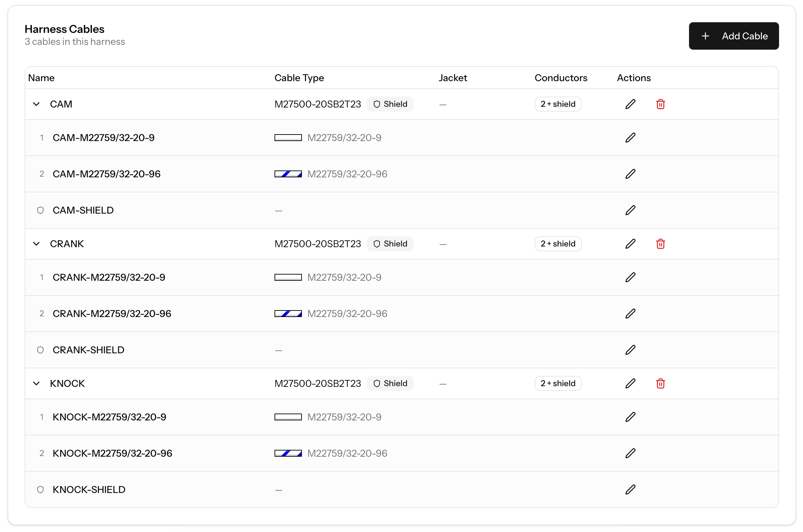This screenshot has width=803, height=532.
Task: Select the KNOCK-M22759/32-20-96 conductor name
Action: (113, 453)
